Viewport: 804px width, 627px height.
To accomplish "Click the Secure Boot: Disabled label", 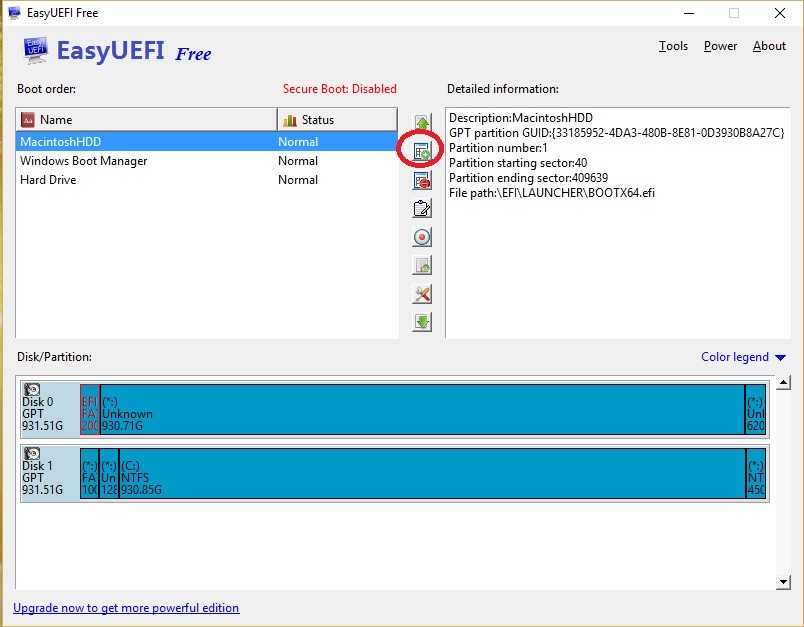I will click(x=339, y=89).
